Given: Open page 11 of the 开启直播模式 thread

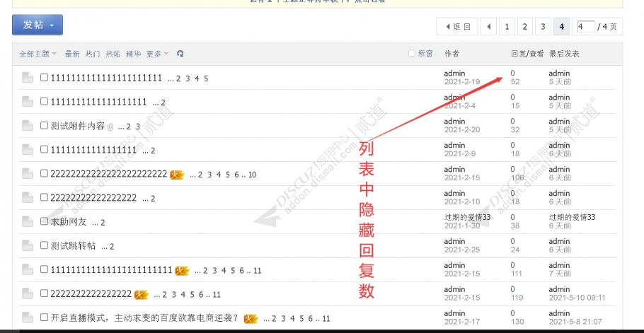Looking at the screenshot, I should coord(326,319).
